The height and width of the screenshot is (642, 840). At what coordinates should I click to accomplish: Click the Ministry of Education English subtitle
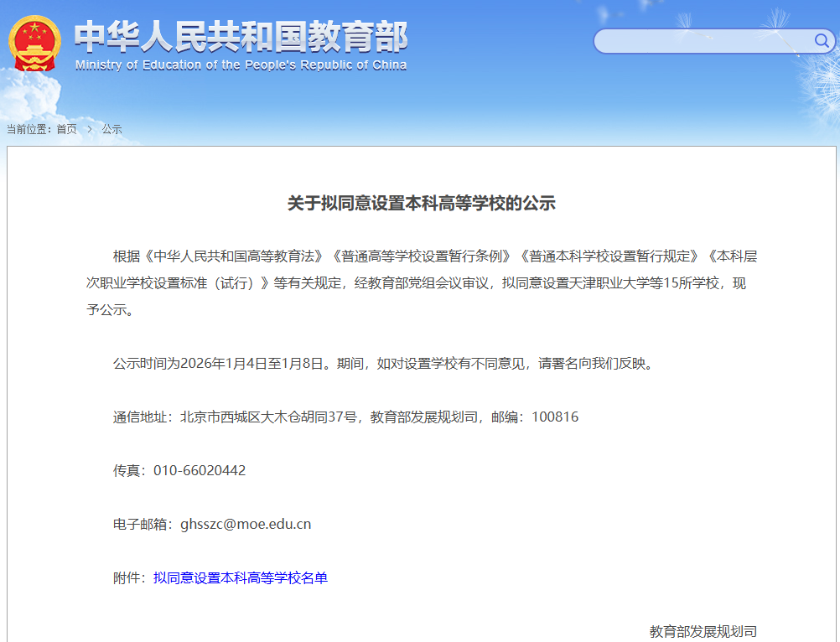pos(241,65)
